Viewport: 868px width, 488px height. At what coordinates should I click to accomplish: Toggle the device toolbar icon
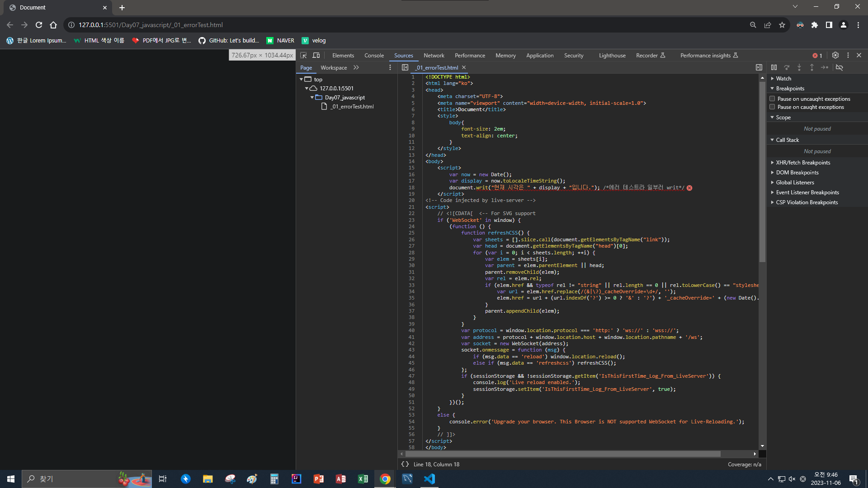click(x=316, y=55)
